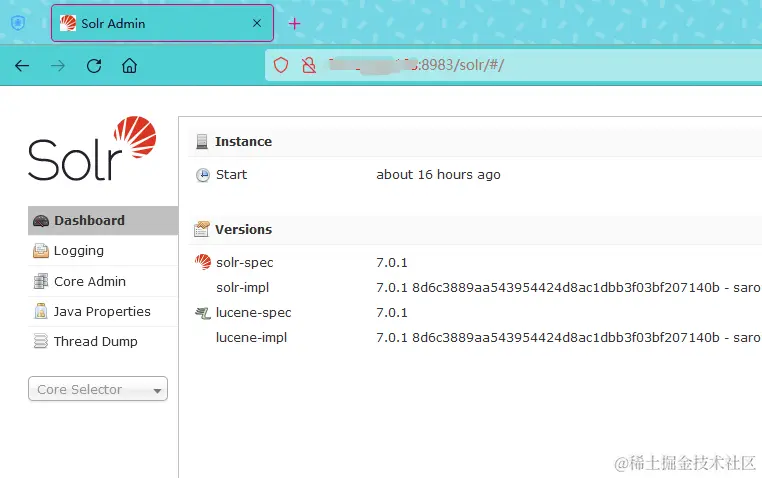Close the Solr Admin tab
Screen dimensions: 762x478
click(257, 23)
